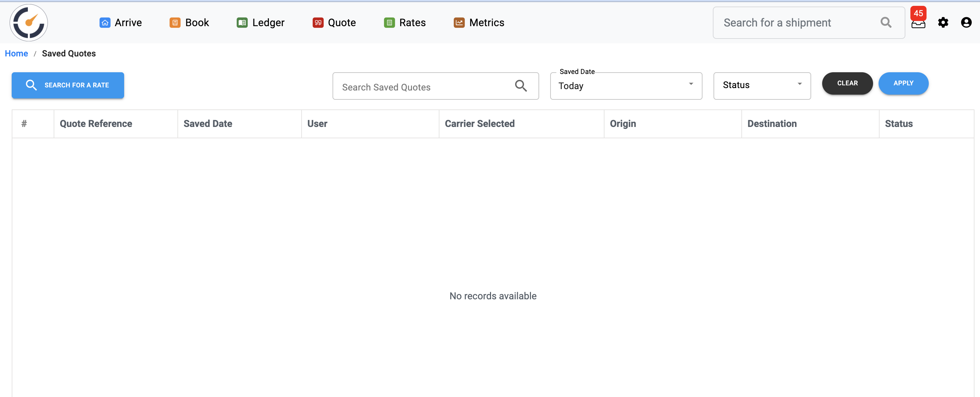Open the Rates menu item

pyautogui.click(x=405, y=23)
